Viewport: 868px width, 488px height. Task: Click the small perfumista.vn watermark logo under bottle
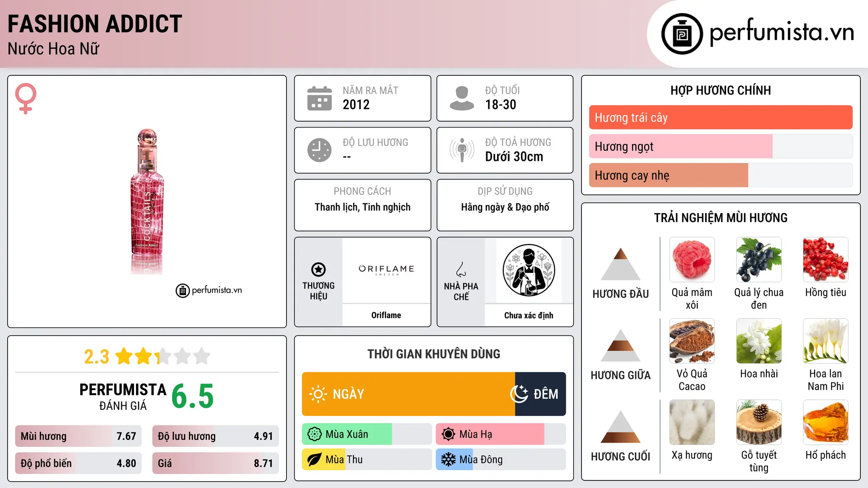209,290
